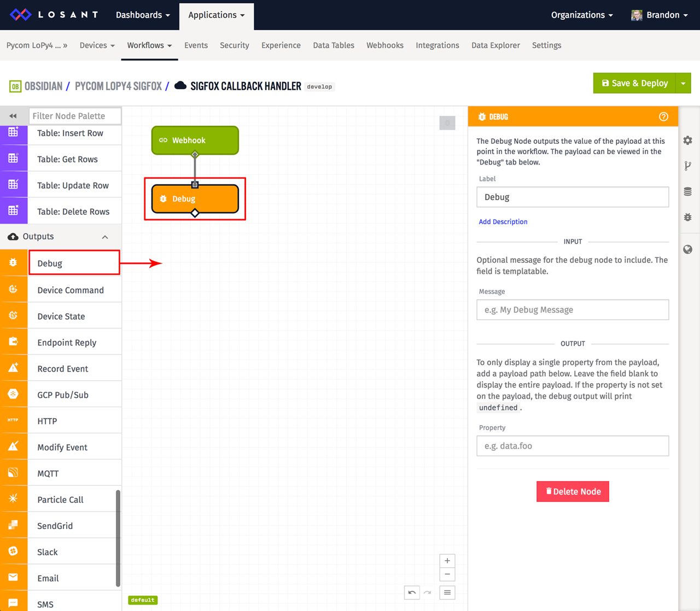Zoom out the canvas with minus button

[447, 574]
